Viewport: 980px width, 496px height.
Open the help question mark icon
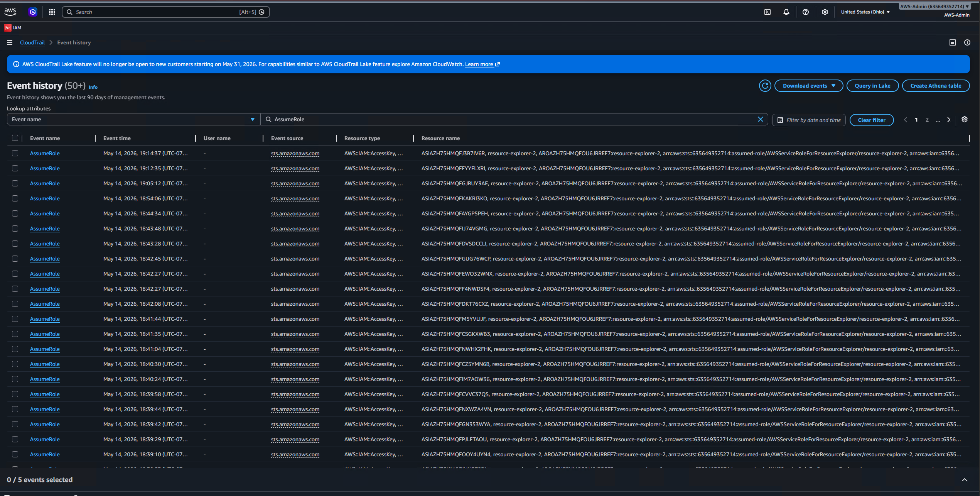coord(805,12)
